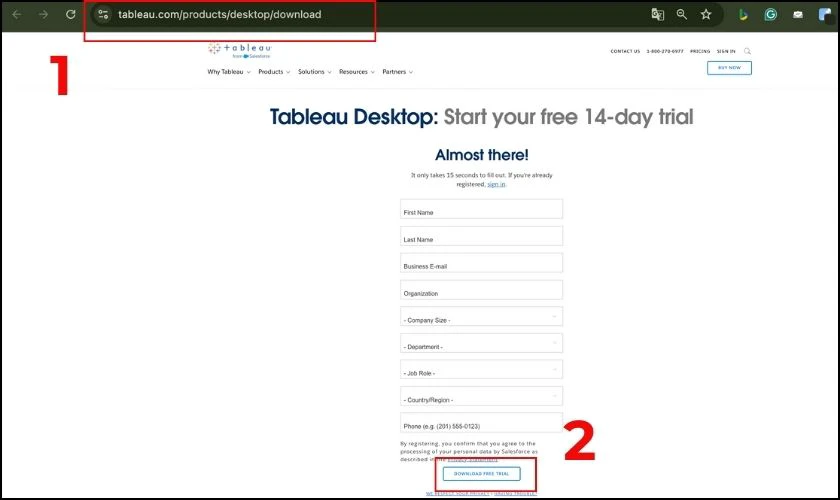The width and height of the screenshot is (840, 500).
Task: Focus the First Name field
Action: [x=481, y=209]
